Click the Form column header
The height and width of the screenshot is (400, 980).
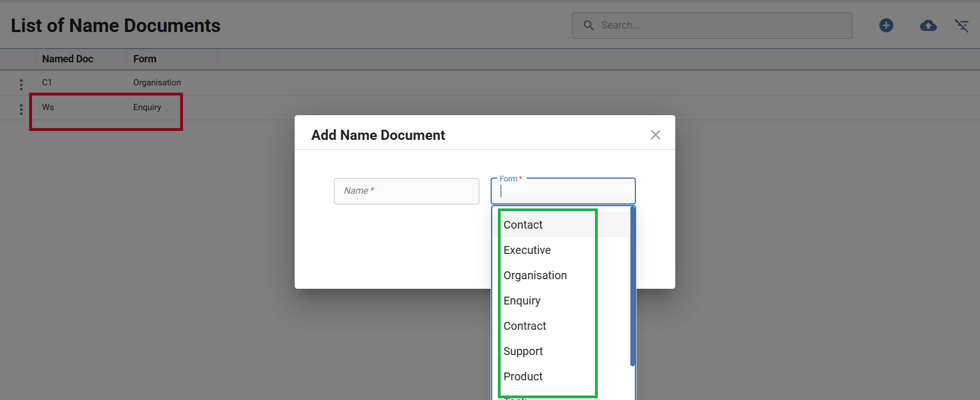(145, 59)
